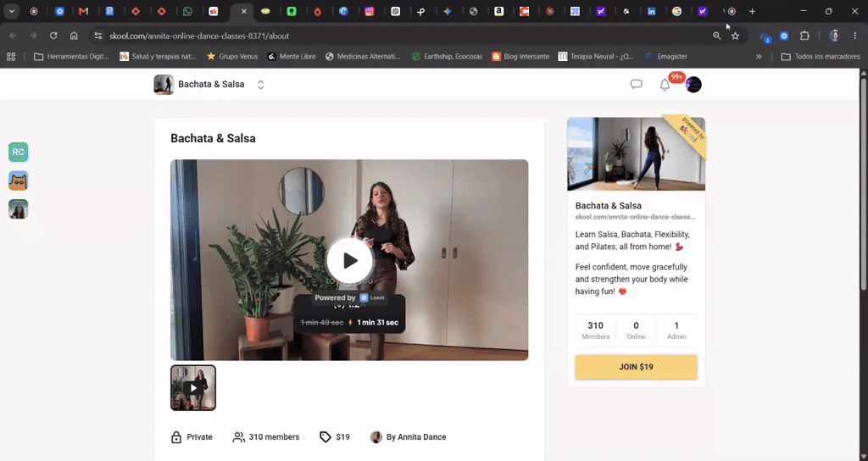
Task: Close the active browser tab
Action: click(243, 11)
